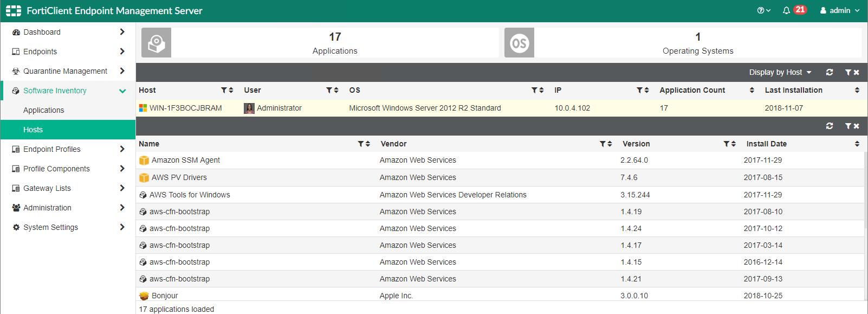The height and width of the screenshot is (314, 868).
Task: Open Applications under Software Inventory
Action: pos(44,110)
